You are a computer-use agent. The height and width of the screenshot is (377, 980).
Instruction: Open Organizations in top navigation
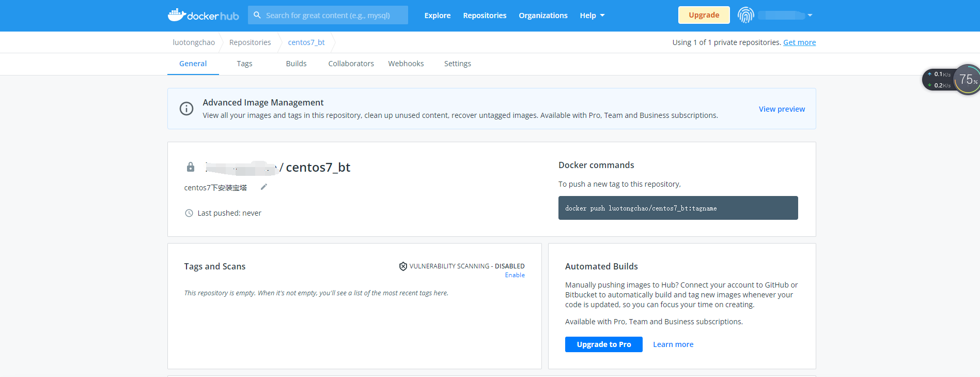[543, 16]
